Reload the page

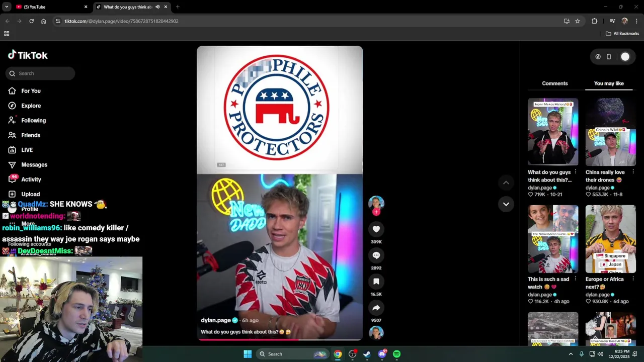coord(31,21)
